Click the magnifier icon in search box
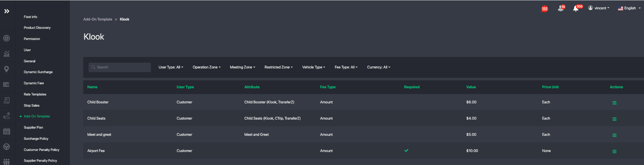The image size is (644, 165). coord(93,67)
